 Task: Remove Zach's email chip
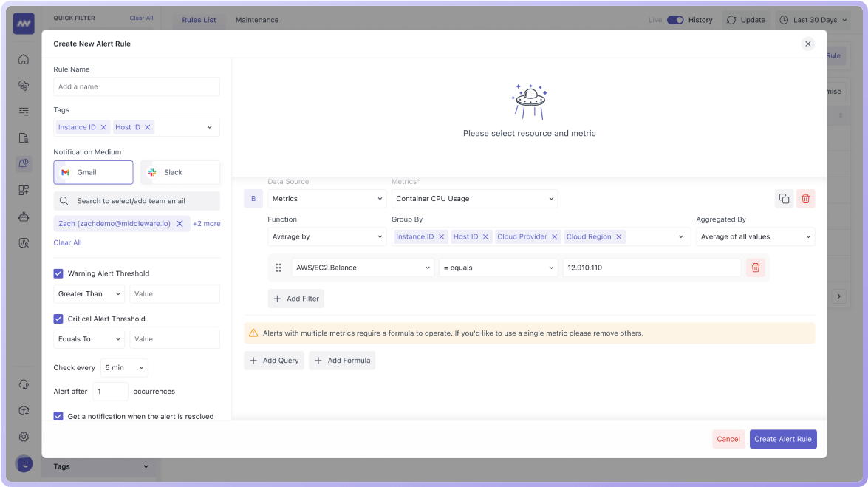180,224
